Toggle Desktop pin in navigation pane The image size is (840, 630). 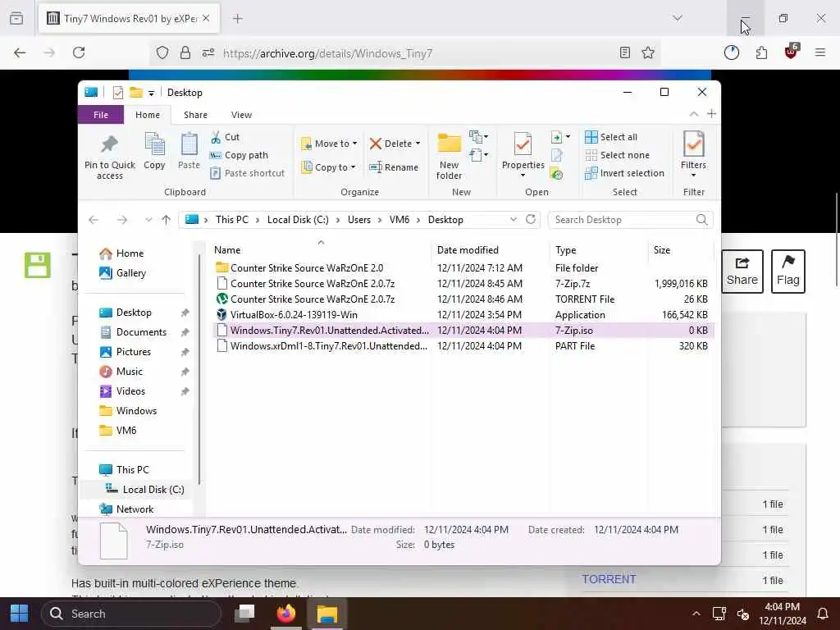tap(185, 313)
